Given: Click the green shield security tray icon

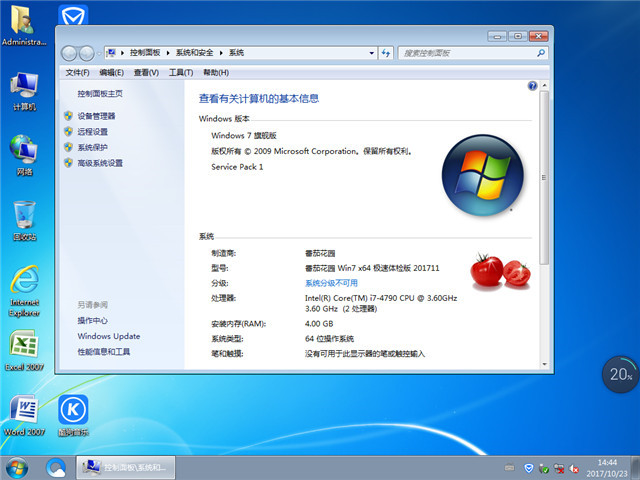Looking at the screenshot, I should pos(544,468).
